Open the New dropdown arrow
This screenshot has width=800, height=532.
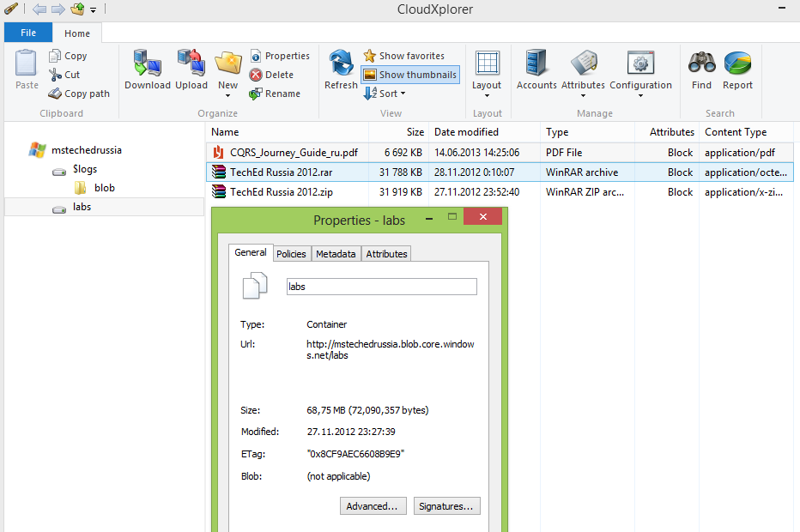click(x=228, y=95)
